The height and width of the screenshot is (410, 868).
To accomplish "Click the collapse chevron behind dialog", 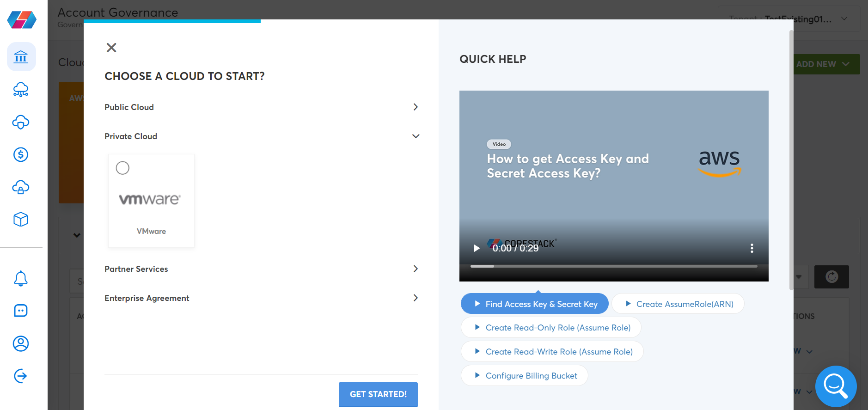I will point(77,235).
